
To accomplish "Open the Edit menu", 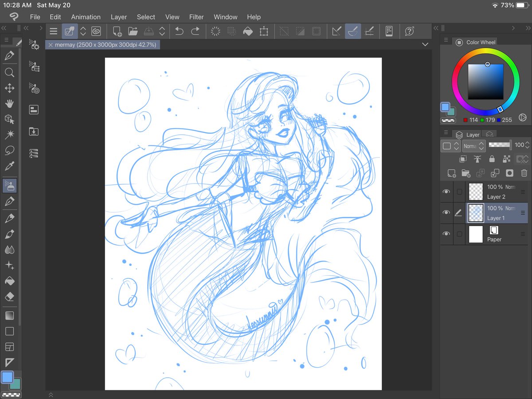I will pos(55,17).
